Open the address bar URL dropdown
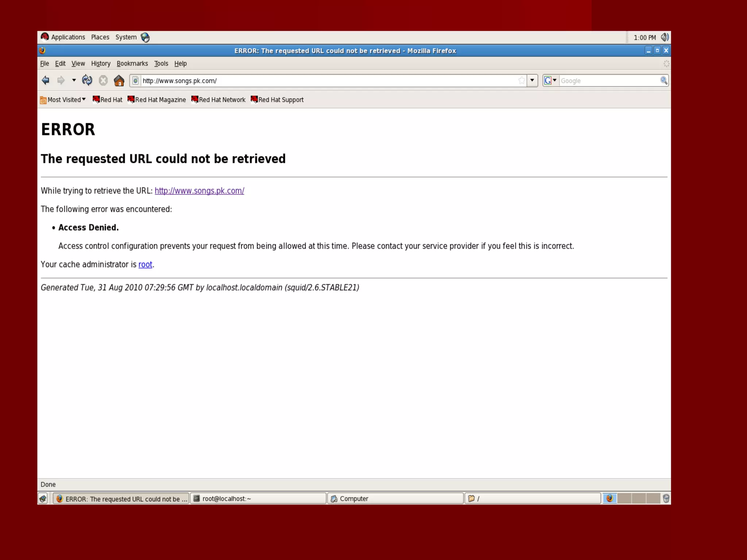The width and height of the screenshot is (747, 560). coord(532,81)
